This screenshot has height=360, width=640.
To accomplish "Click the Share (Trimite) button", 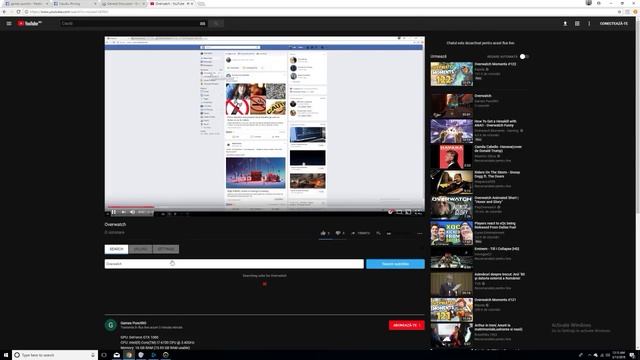I will coord(361,233).
